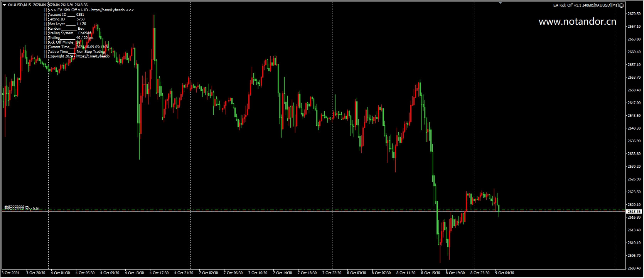Click the 2623.50 price scale label
The width and height of the screenshot is (644, 278).
coord(634,192)
